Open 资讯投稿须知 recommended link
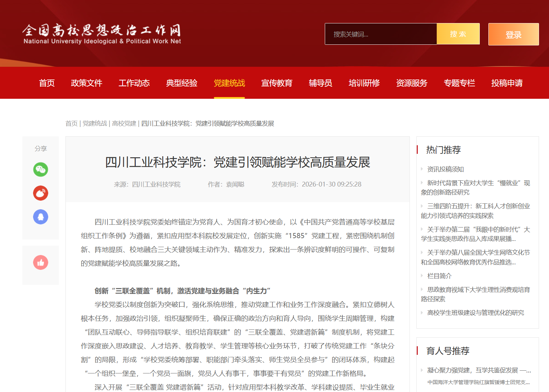Viewport: 549px width, 392px height. point(445,169)
